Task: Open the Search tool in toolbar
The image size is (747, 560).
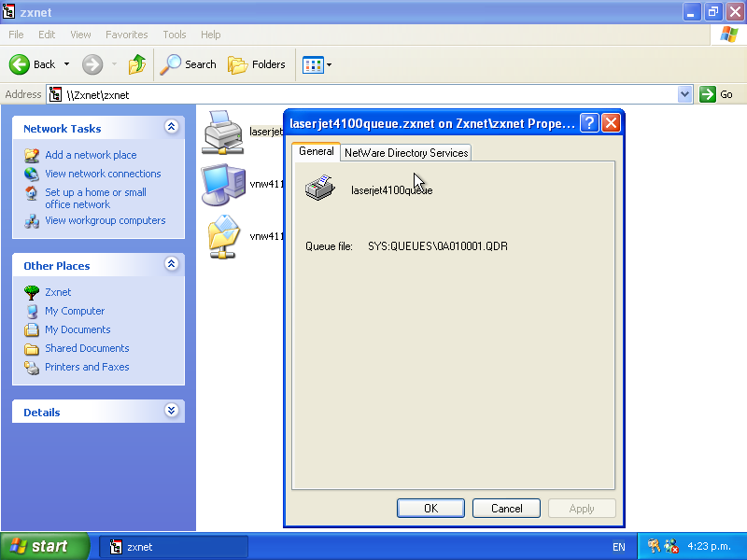Action: (x=189, y=64)
